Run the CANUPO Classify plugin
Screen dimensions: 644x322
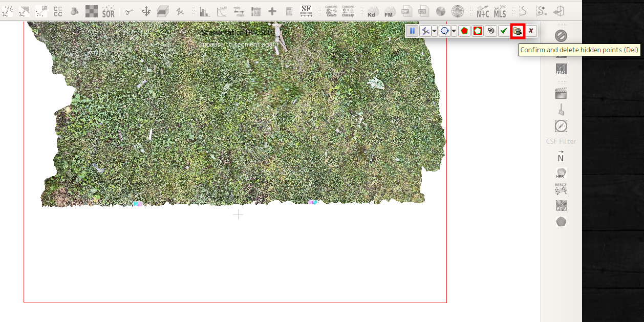(349, 11)
